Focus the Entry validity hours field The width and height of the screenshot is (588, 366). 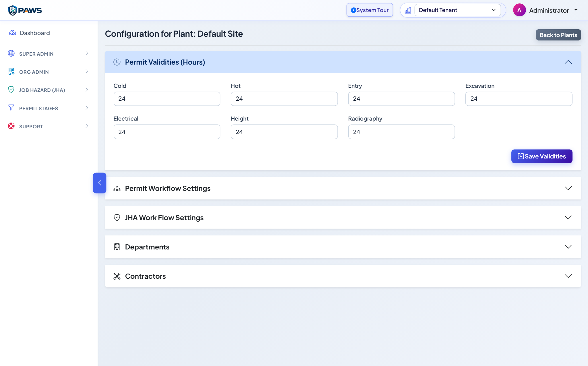(x=401, y=99)
